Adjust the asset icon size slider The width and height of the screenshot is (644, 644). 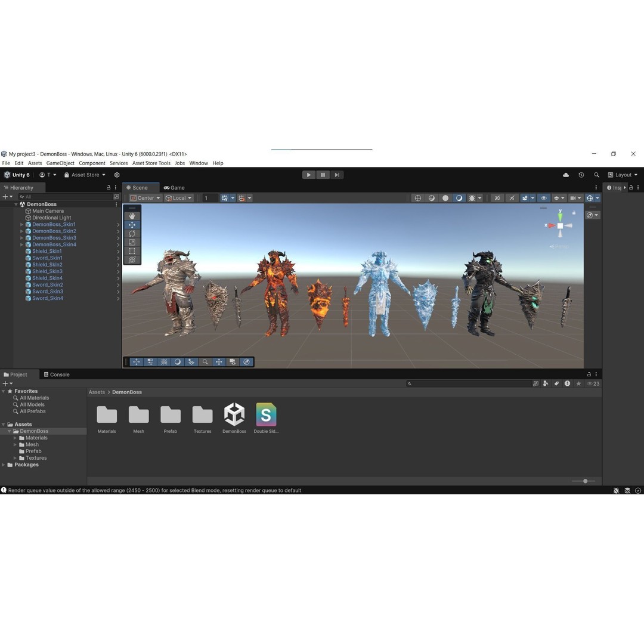click(583, 481)
